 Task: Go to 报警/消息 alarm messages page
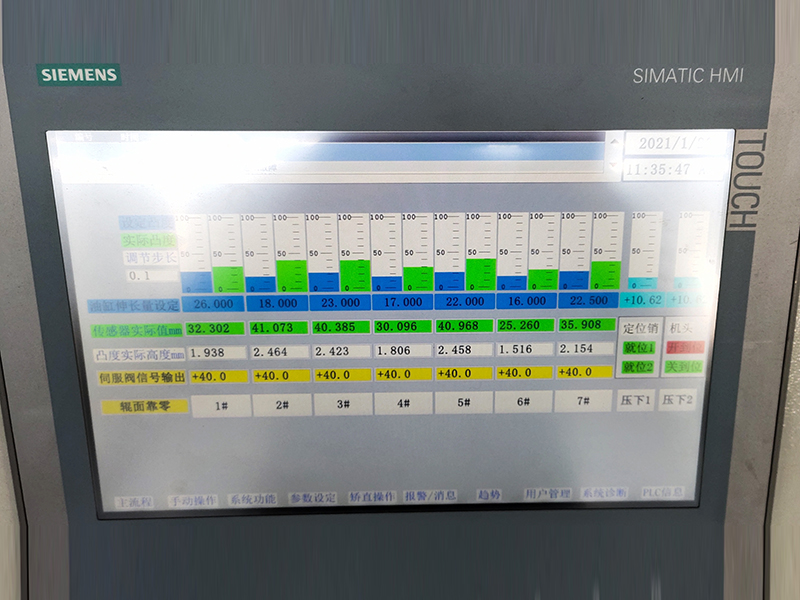(430, 496)
